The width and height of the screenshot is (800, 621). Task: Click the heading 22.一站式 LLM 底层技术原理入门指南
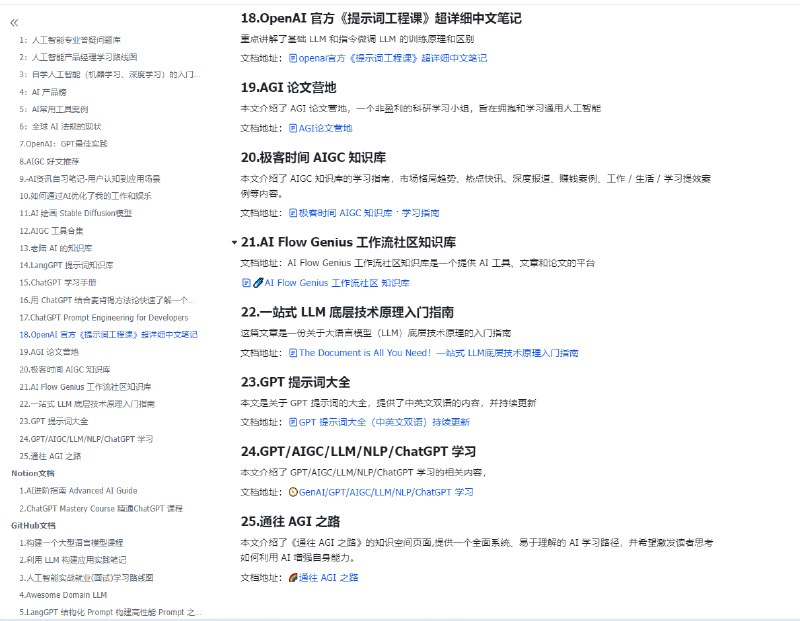tap(347, 312)
